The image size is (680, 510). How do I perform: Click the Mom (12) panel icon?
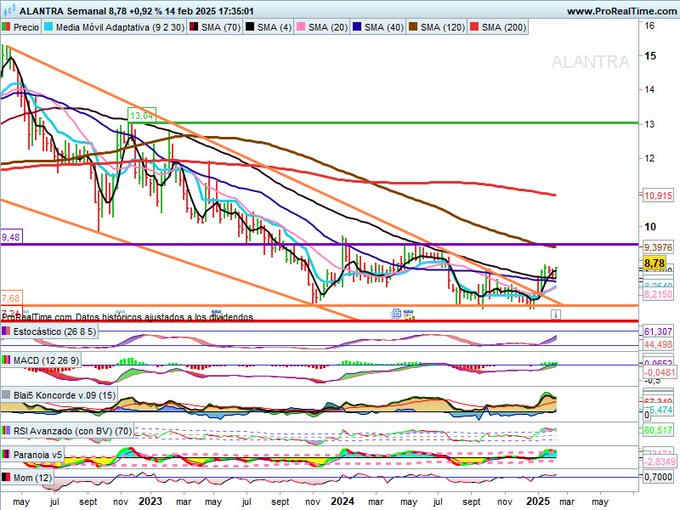6,478
